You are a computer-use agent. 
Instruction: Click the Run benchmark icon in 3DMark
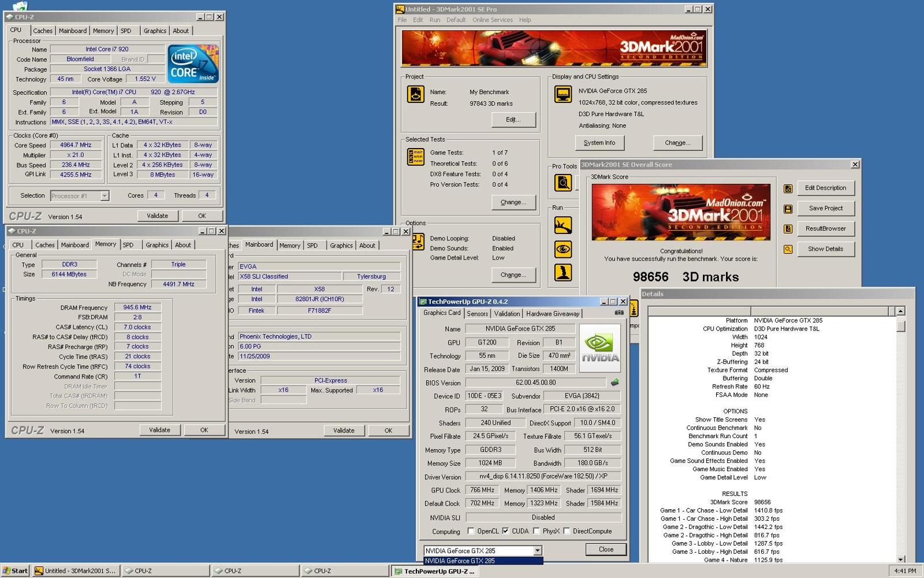click(x=563, y=225)
